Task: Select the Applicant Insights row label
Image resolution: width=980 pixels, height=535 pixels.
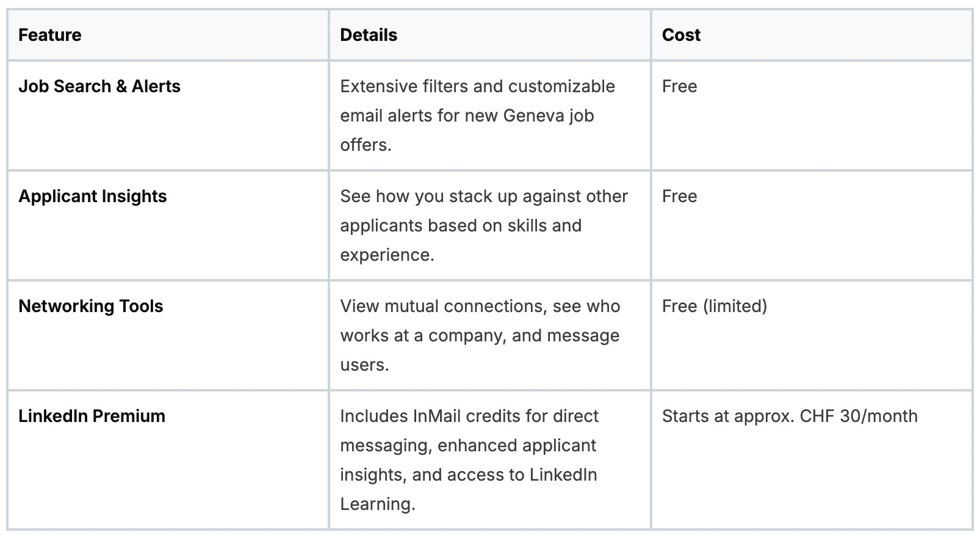Action: pos(93,196)
